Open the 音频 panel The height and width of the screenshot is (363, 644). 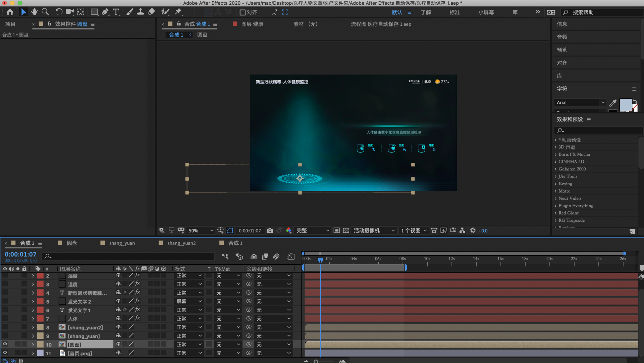click(x=562, y=37)
